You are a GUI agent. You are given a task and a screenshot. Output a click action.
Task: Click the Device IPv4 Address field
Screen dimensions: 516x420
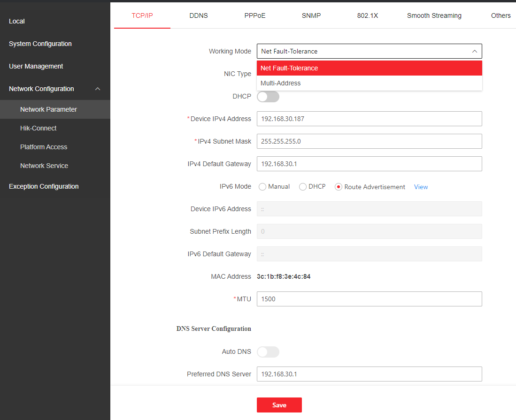click(369, 119)
